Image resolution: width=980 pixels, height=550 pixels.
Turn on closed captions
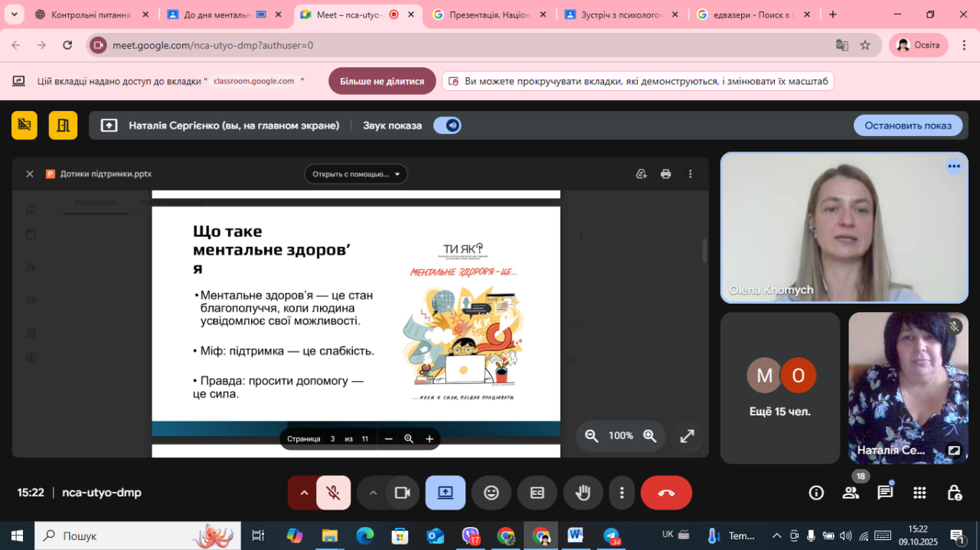click(x=537, y=493)
